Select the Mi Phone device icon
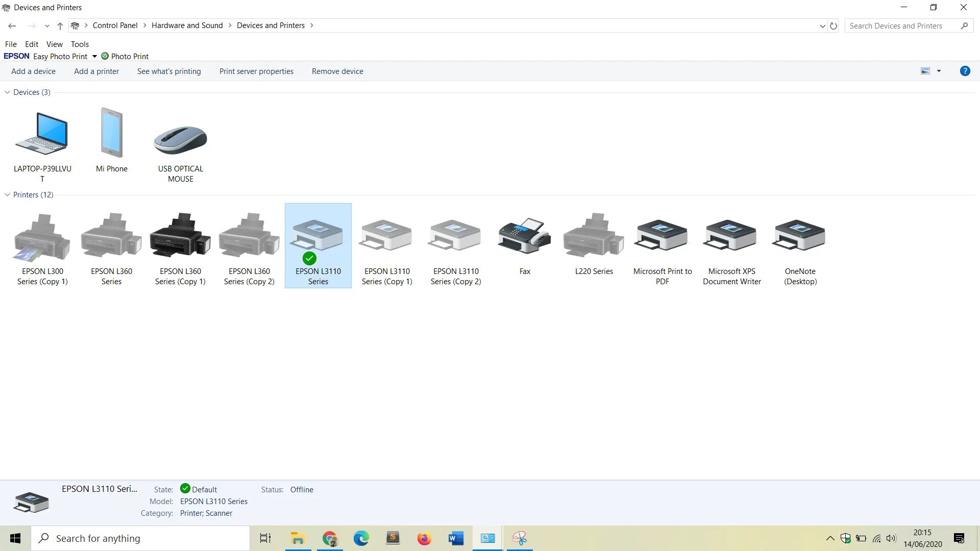Image resolution: width=980 pixels, height=551 pixels. [111, 134]
